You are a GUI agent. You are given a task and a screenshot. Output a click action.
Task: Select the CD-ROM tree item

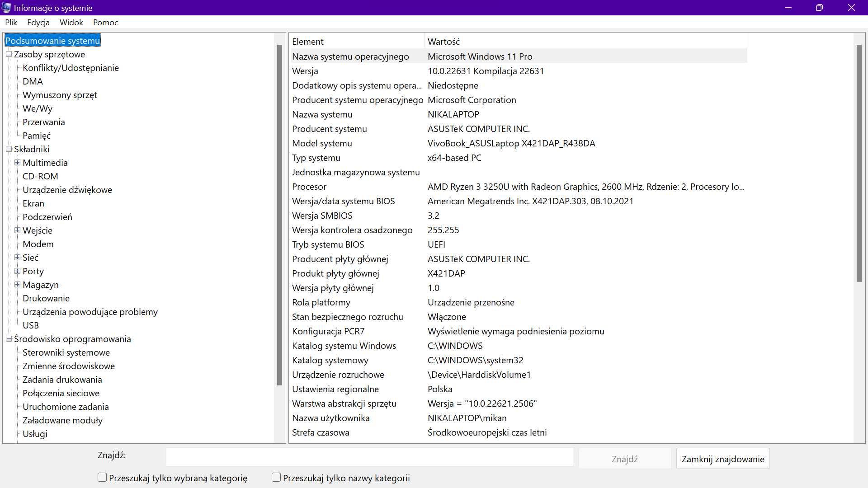[41, 176]
